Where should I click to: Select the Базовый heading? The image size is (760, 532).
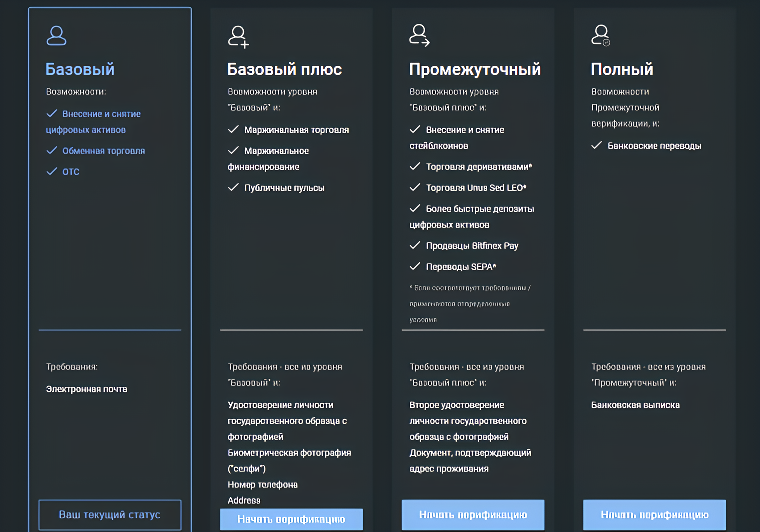pyautogui.click(x=80, y=69)
